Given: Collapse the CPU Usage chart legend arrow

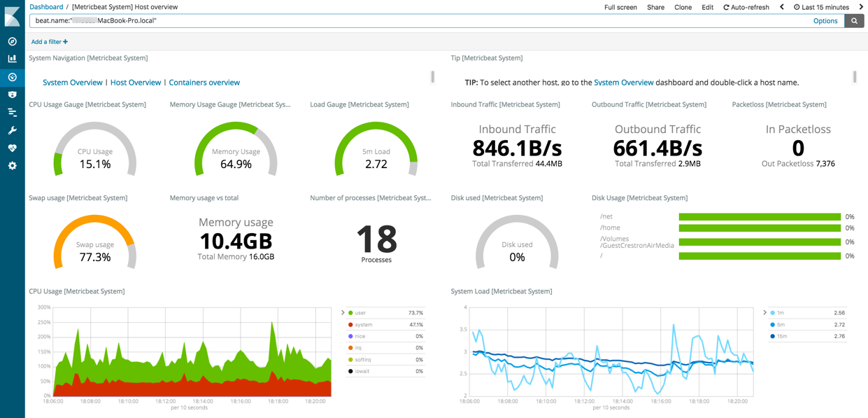Looking at the screenshot, I should tap(343, 313).
